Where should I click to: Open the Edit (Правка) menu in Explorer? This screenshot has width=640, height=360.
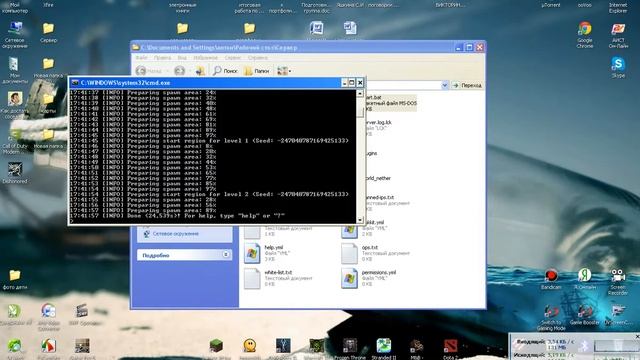[162, 58]
